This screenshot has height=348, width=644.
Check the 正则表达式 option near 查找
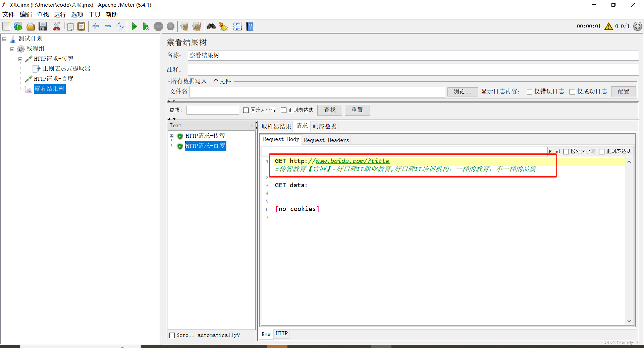tap(284, 110)
